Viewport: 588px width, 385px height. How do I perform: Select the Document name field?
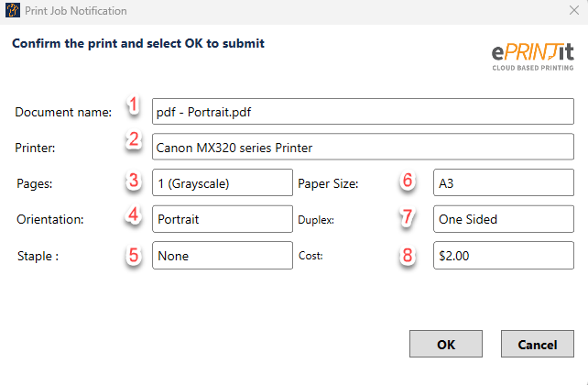362,112
